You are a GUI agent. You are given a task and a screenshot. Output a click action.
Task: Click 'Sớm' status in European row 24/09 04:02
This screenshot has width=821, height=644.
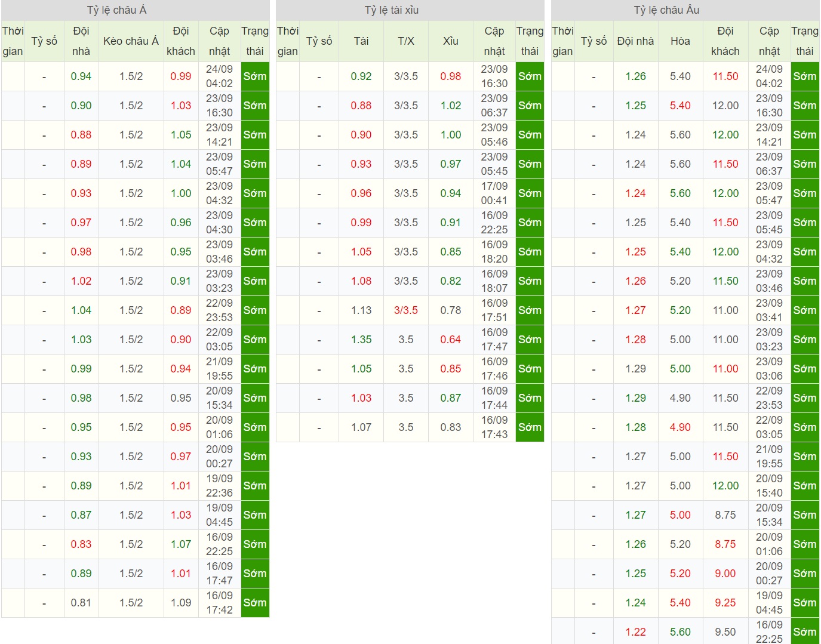tap(805, 76)
